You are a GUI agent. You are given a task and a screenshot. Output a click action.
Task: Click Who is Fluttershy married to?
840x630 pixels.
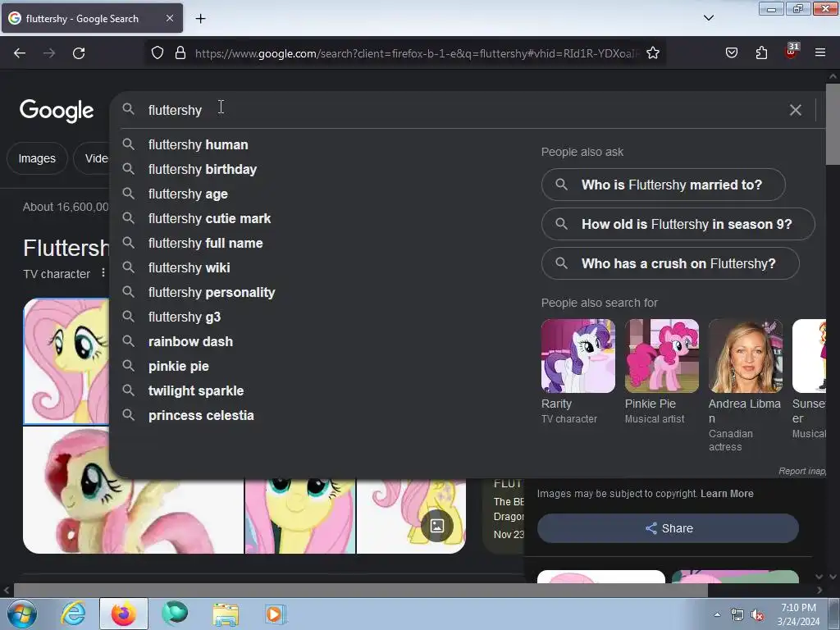click(x=663, y=185)
